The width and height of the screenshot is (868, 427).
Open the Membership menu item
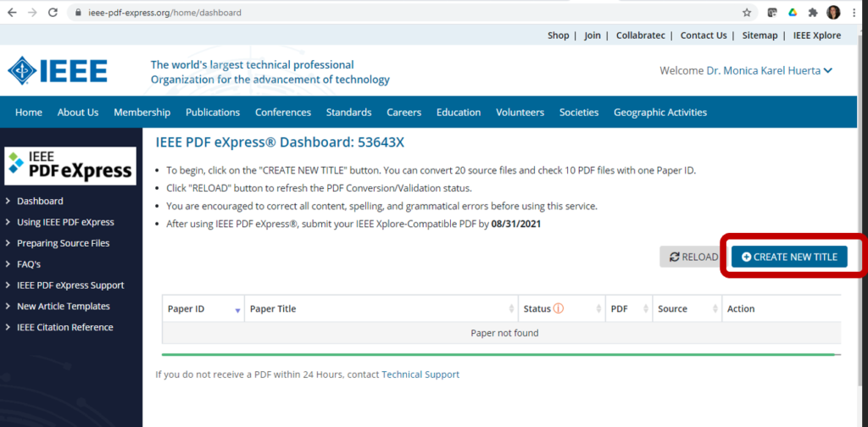(142, 113)
